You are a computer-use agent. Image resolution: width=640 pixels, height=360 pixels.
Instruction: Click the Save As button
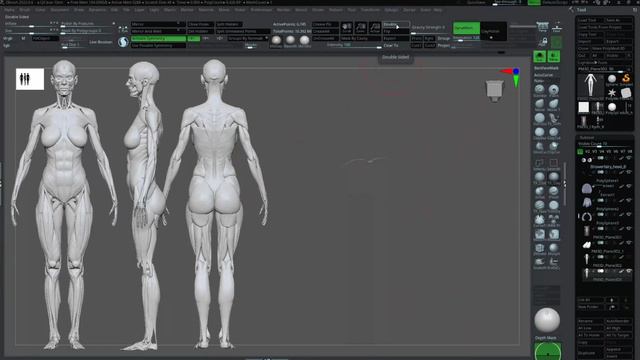(618, 20)
